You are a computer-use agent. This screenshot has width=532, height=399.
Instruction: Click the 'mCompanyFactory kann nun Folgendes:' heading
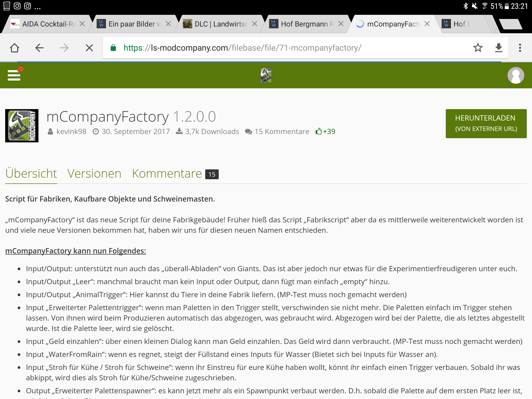[x=76, y=251]
